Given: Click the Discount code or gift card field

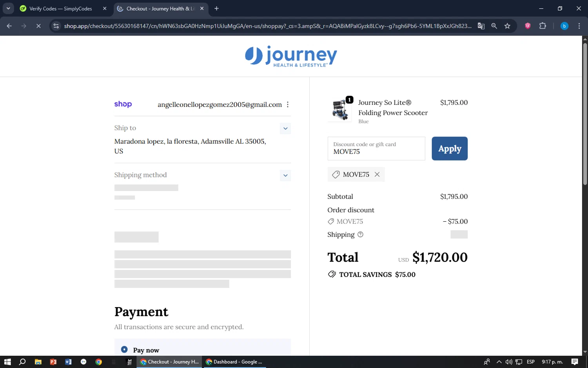Looking at the screenshot, I should coord(376,148).
